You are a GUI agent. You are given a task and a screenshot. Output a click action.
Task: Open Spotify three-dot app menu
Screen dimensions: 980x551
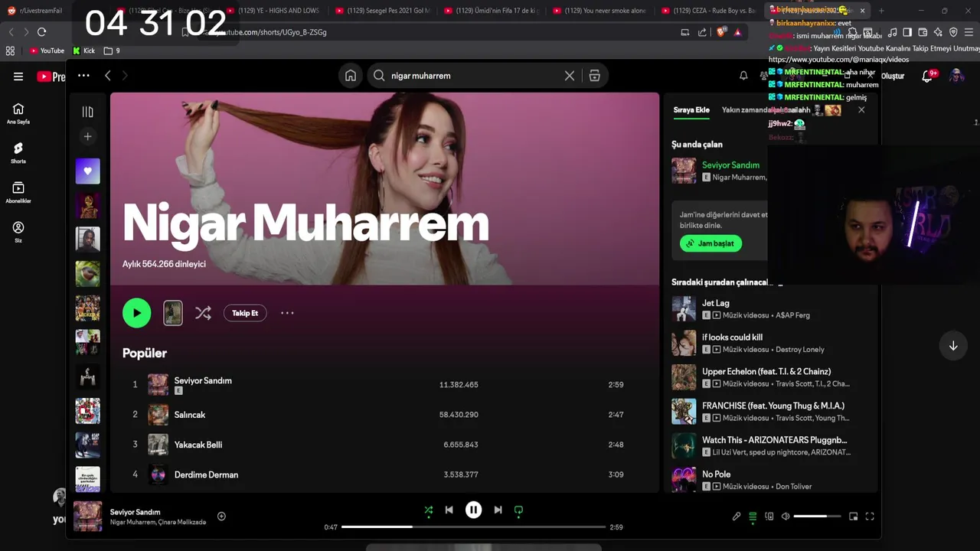click(x=83, y=76)
